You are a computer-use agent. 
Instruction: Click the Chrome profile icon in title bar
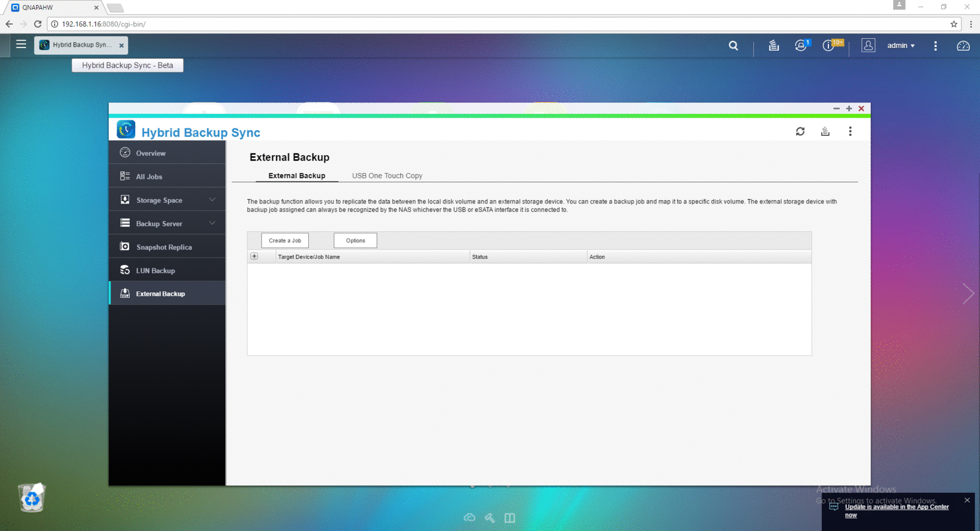(x=899, y=5)
